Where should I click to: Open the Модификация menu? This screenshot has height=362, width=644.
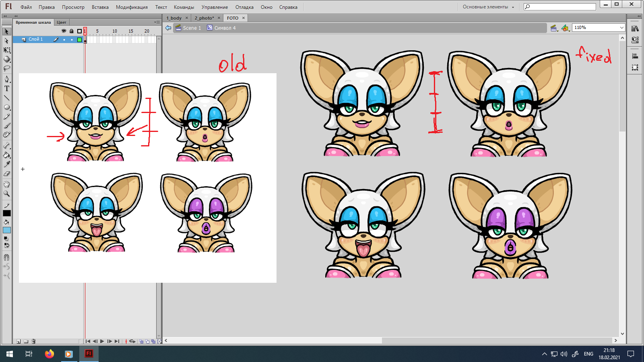(132, 7)
